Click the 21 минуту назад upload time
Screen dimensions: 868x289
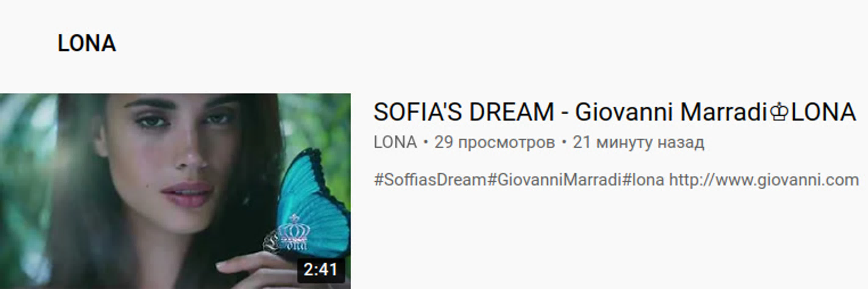[x=638, y=142]
